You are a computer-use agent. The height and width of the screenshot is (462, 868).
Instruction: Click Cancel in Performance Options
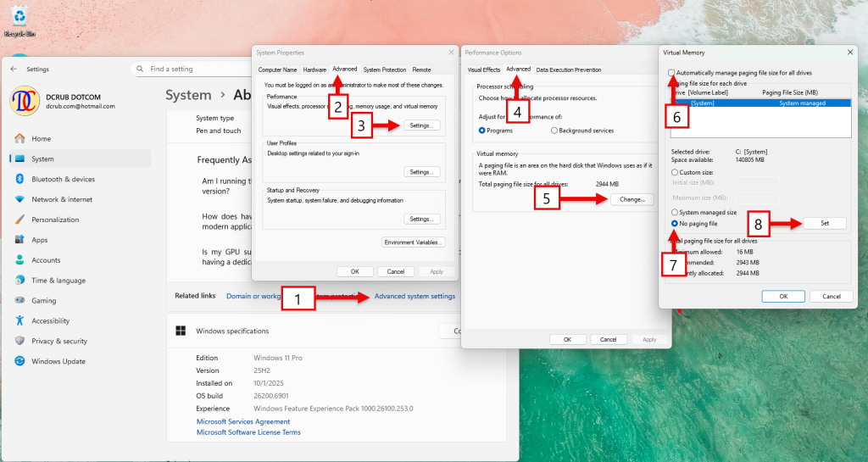point(609,340)
